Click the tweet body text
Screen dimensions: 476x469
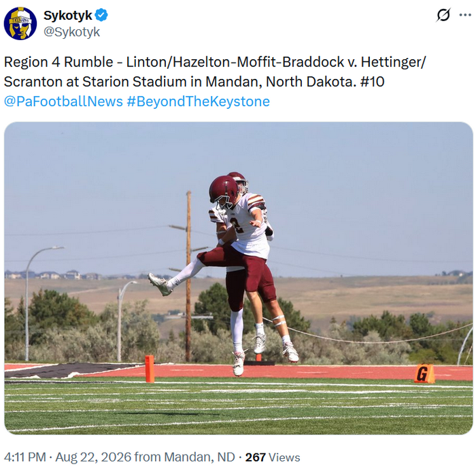point(215,71)
